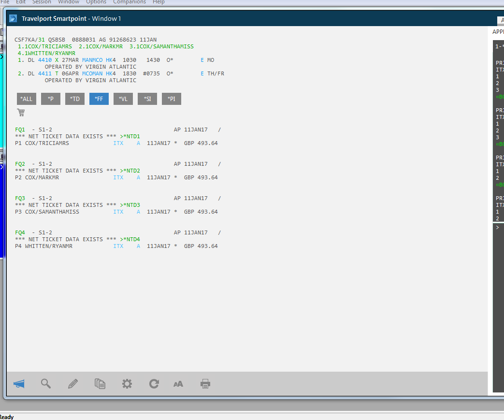Click flight number 4410 link

44,60
